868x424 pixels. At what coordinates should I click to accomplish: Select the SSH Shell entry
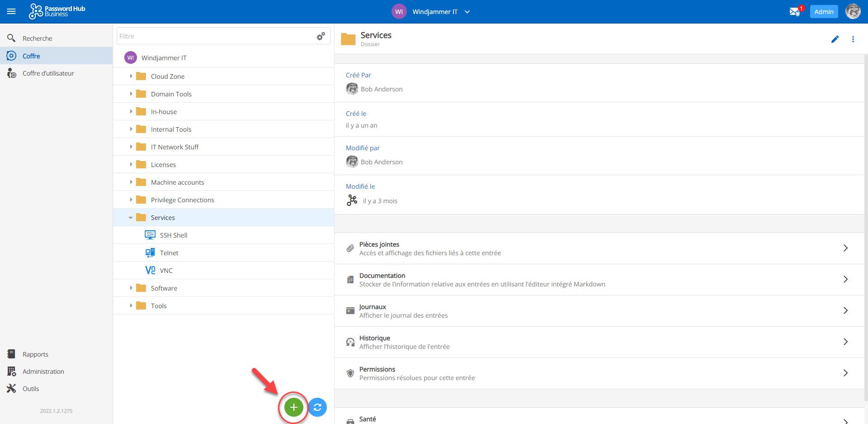pyautogui.click(x=173, y=235)
